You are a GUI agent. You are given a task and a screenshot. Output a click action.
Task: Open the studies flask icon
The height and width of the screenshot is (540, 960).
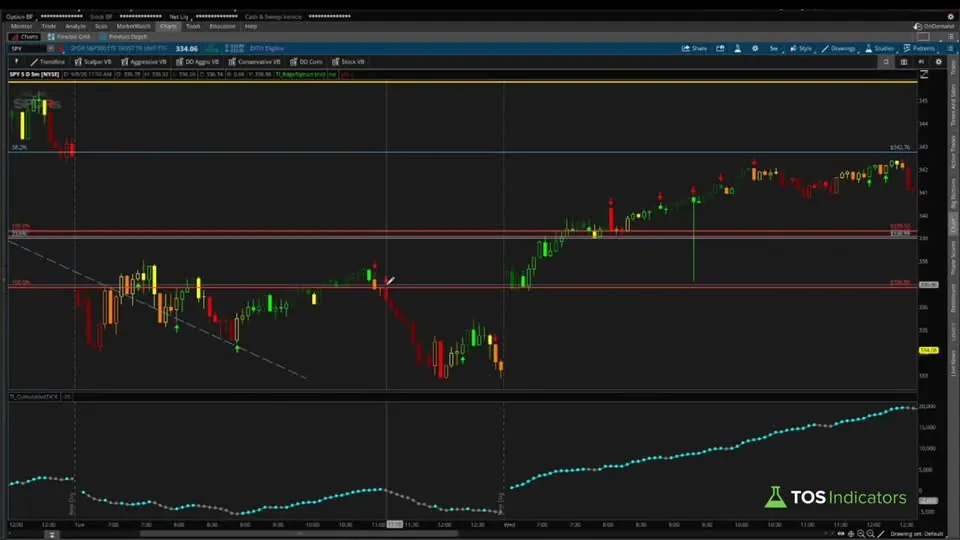pos(738,48)
